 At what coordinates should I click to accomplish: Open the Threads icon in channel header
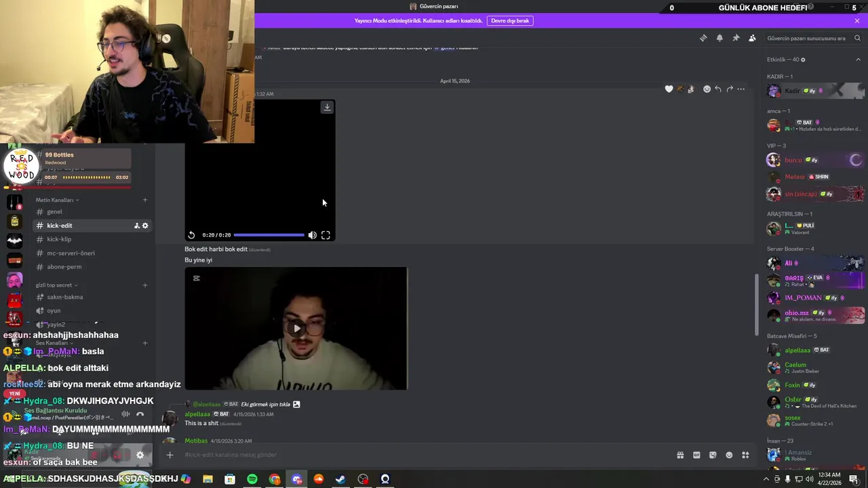703,38
